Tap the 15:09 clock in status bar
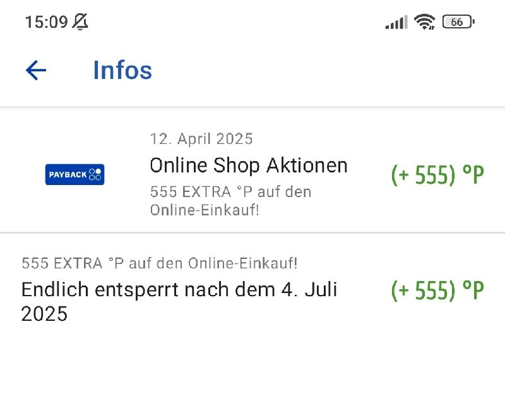 46,22
